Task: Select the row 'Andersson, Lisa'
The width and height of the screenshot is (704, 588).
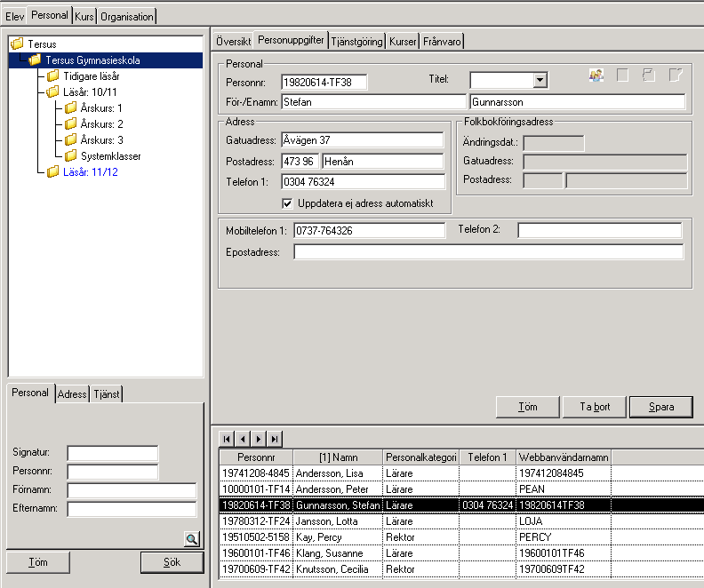Action: (461, 473)
